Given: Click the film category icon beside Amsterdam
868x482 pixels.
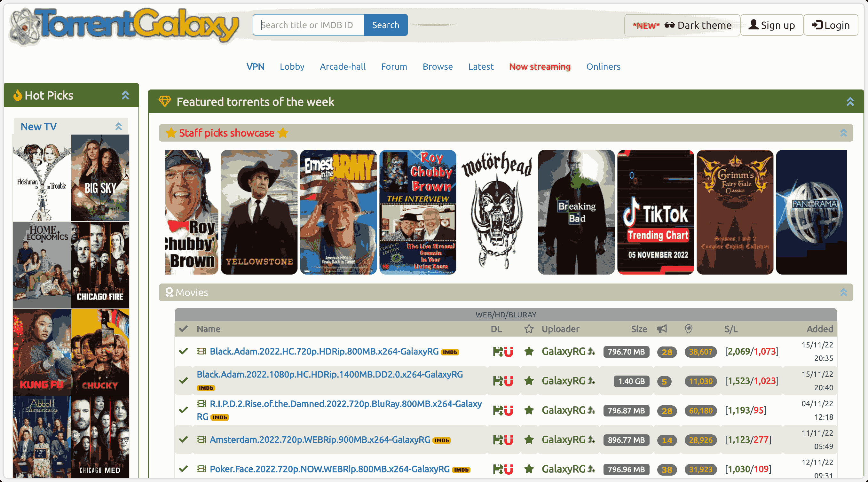Looking at the screenshot, I should pyautogui.click(x=201, y=439).
